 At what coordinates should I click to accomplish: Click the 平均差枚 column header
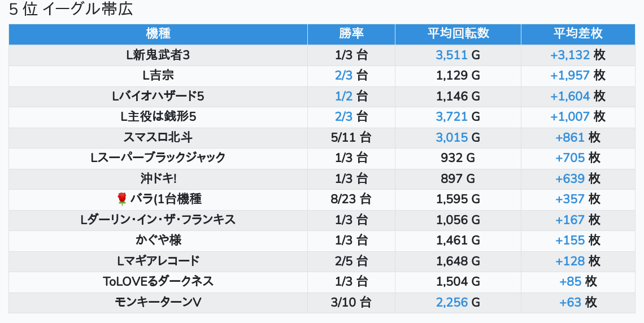(x=578, y=34)
